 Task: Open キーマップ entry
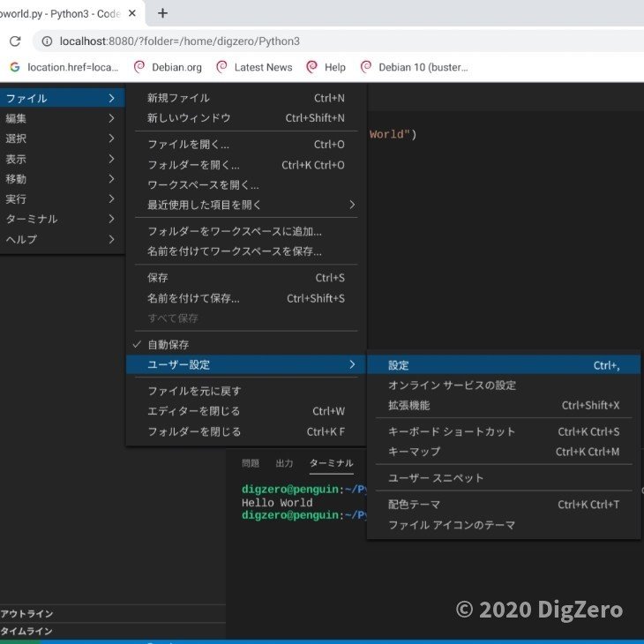pos(504,452)
